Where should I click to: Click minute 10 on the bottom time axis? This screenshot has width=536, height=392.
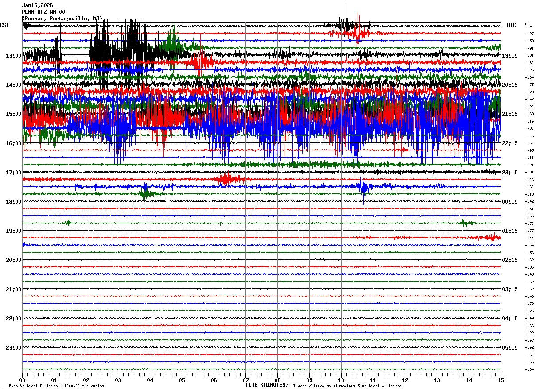click(x=341, y=380)
